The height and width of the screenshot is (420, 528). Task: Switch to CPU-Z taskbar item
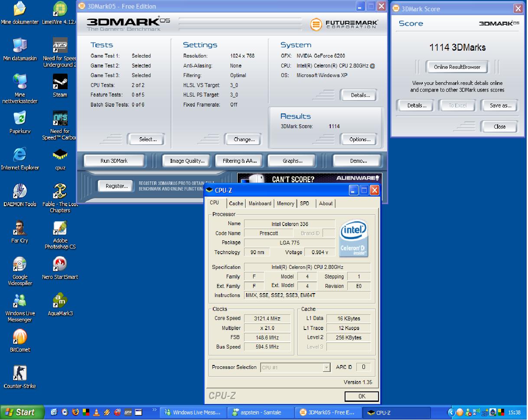pos(397,413)
